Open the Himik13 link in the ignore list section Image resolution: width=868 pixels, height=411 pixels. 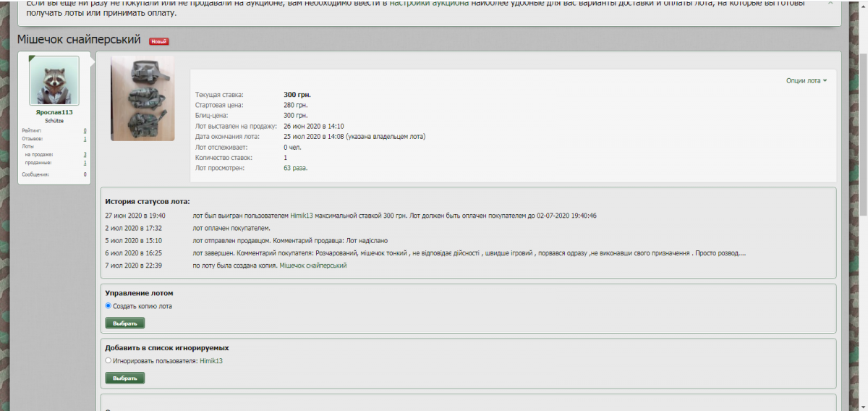[x=211, y=360]
